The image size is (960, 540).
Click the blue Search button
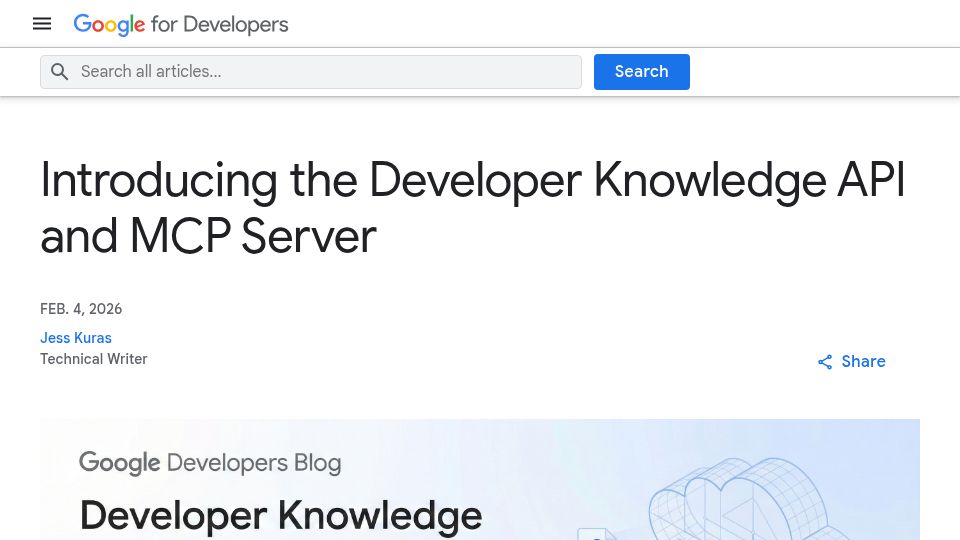click(x=642, y=72)
